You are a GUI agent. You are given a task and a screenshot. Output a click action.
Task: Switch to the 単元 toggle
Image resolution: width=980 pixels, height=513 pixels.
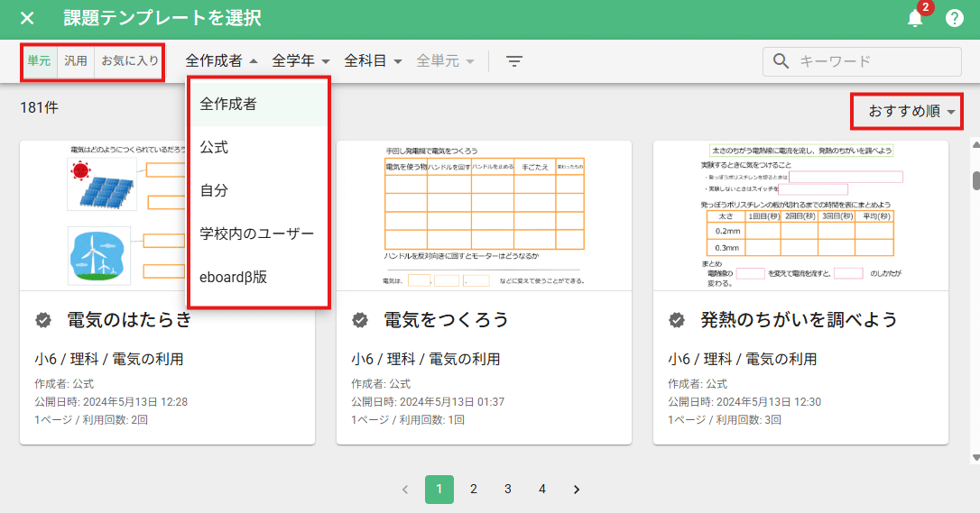point(39,61)
